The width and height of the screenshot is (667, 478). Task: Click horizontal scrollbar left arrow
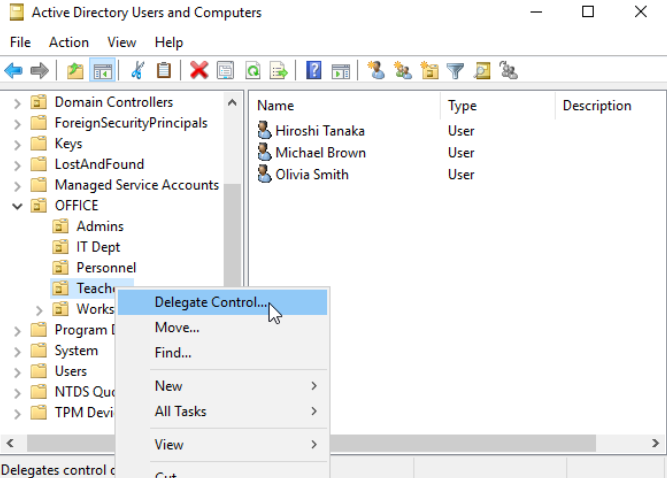pyautogui.click(x=10, y=444)
